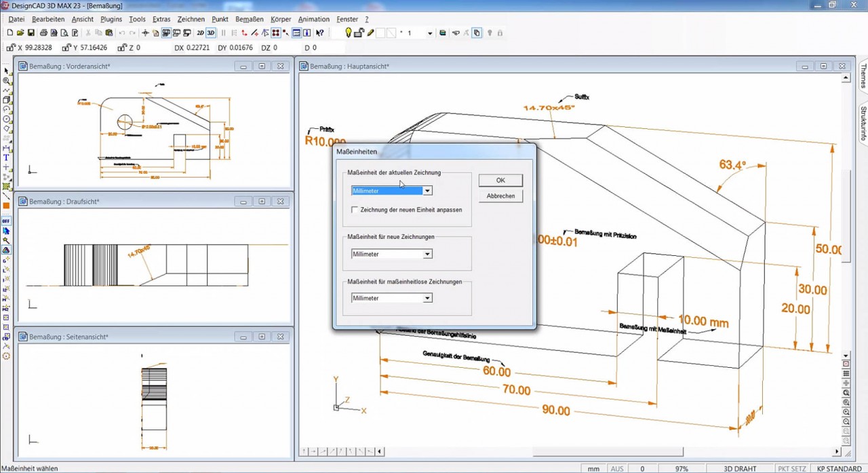The width and height of the screenshot is (868, 473).
Task: Open the 'Bemaßen' menu
Action: point(249,19)
